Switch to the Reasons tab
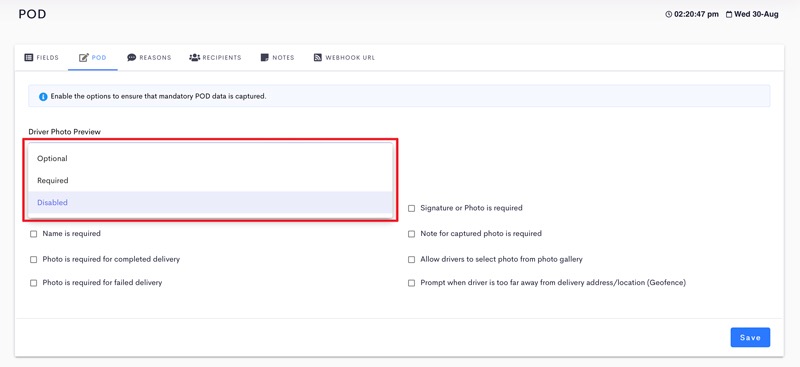 tap(149, 58)
